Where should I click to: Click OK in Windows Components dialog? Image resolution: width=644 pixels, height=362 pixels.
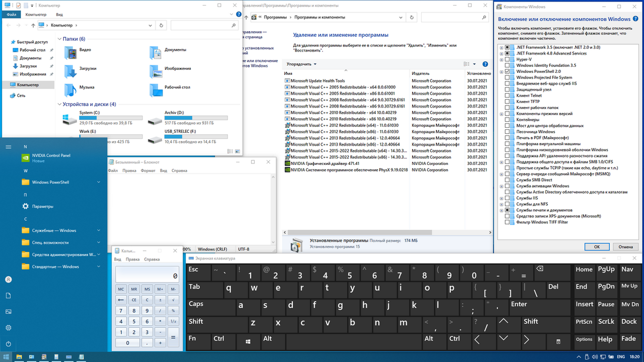[x=597, y=247]
